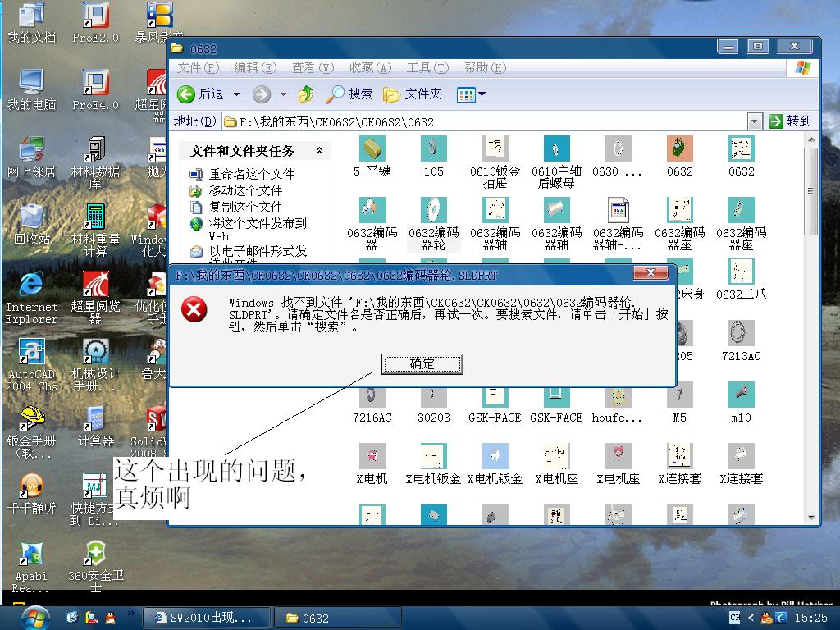Image resolution: width=840 pixels, height=630 pixels.
Task: Click the Start orb button
Action: [35, 619]
